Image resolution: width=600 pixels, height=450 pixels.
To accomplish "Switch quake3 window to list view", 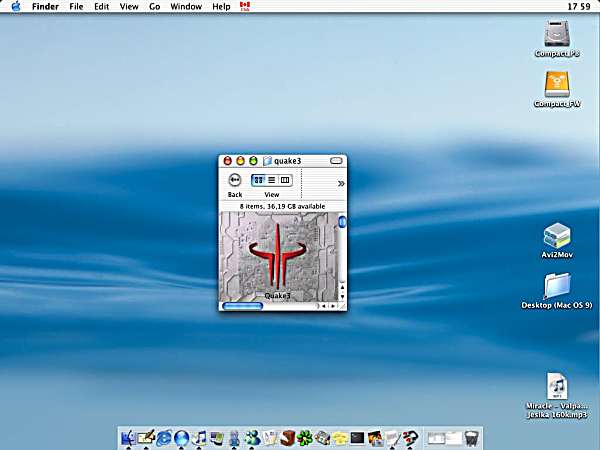I will point(271,180).
